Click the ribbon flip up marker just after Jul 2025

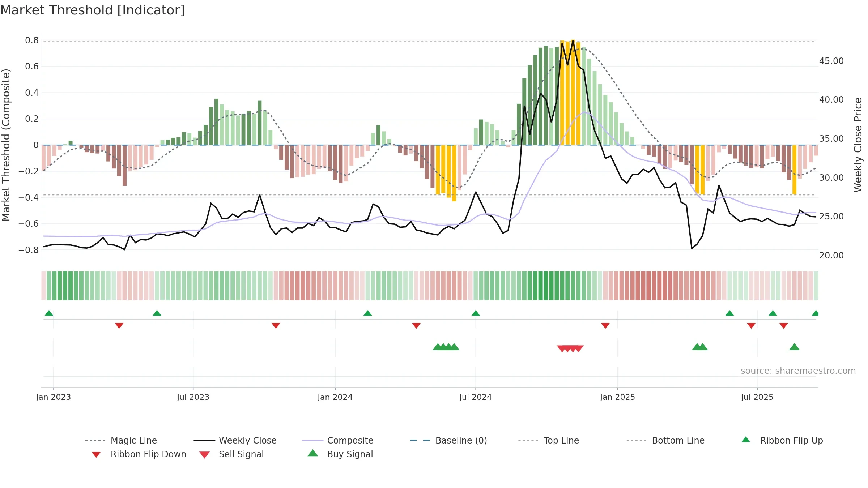(773, 313)
